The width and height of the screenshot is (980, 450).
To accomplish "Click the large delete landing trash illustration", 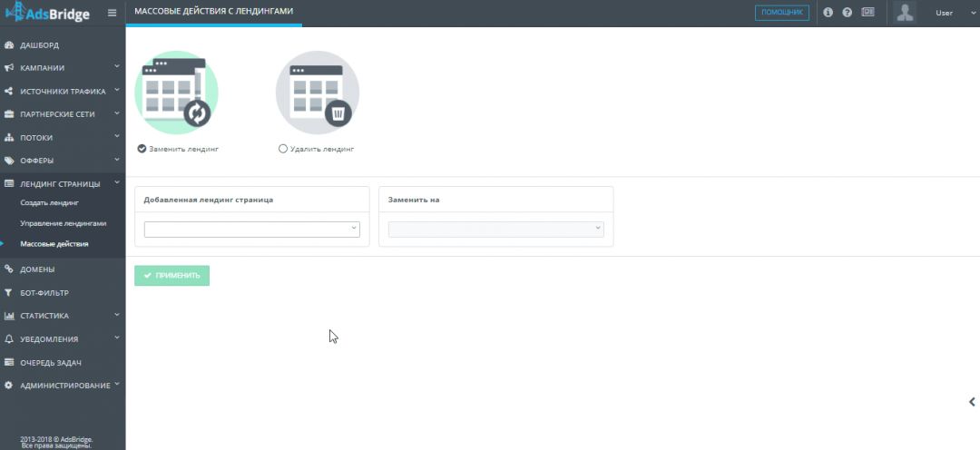I will [x=318, y=93].
